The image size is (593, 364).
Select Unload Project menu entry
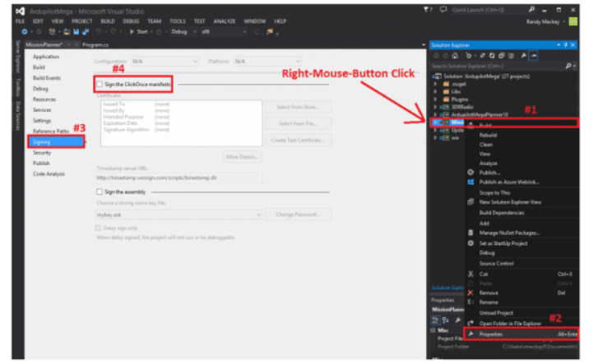[522, 313]
